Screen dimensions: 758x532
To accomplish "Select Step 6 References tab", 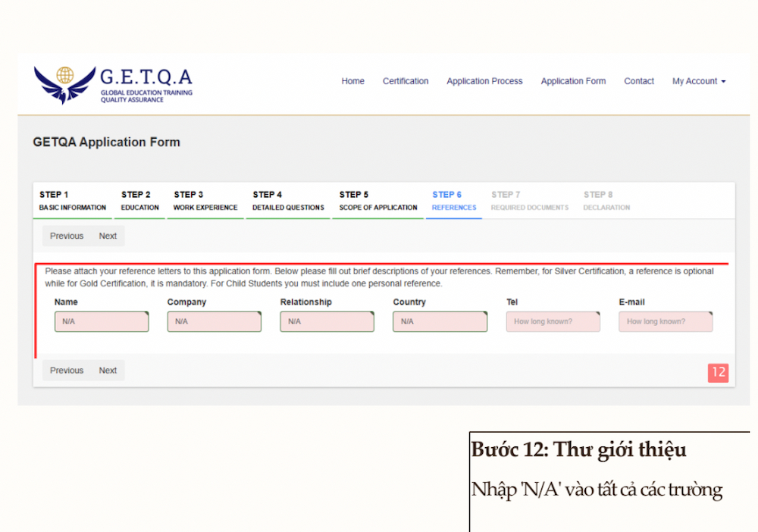I will (454, 201).
